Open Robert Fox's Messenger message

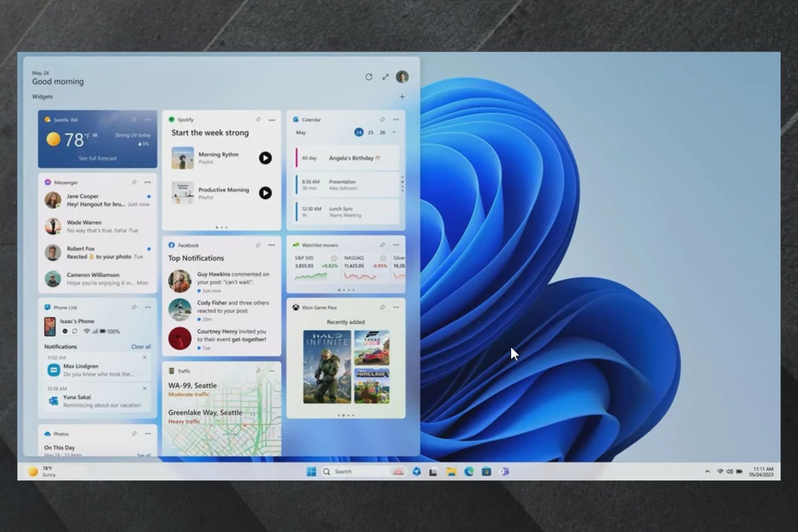(x=98, y=252)
